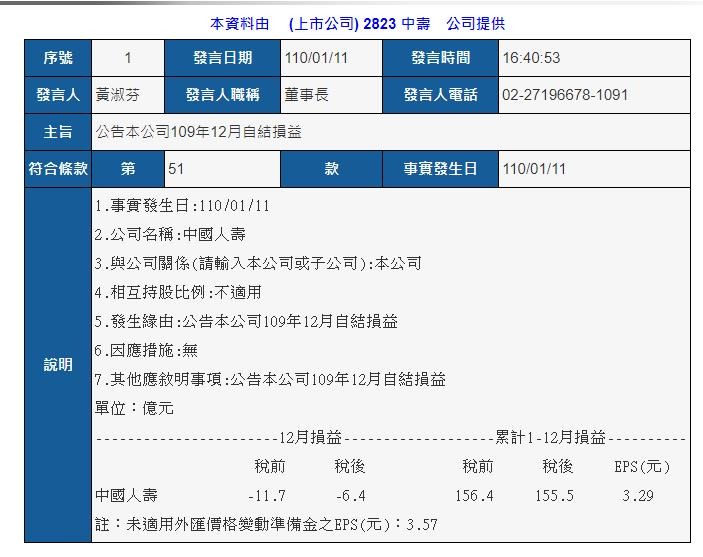This screenshot has height=557, width=703.
Task: Click 稅後 under 累計1-12月損益
Action: pyautogui.click(x=558, y=466)
